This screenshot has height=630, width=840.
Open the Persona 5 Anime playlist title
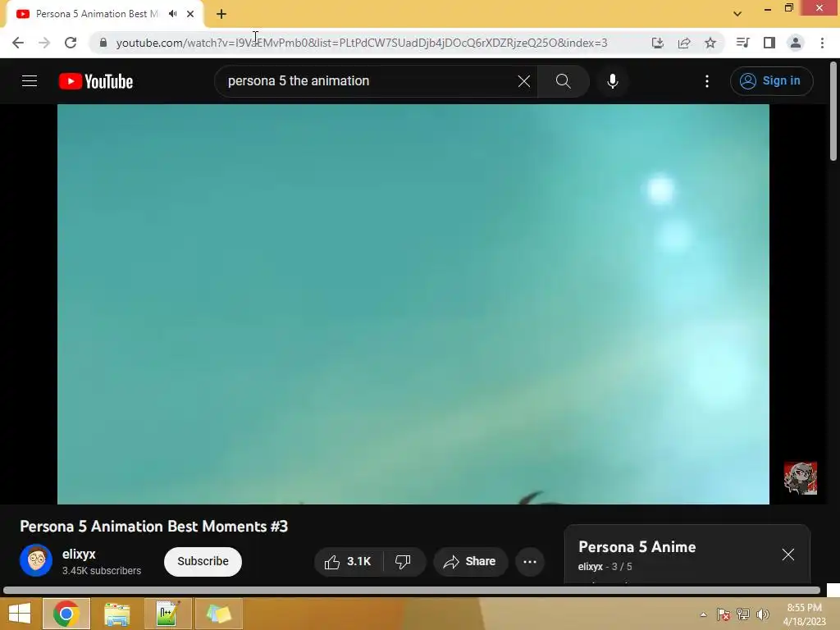637,547
